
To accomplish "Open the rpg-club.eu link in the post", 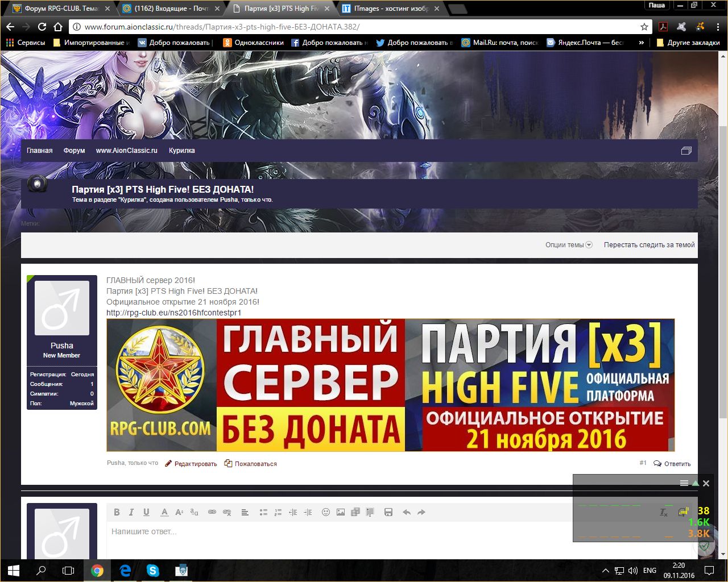I will click(174, 313).
